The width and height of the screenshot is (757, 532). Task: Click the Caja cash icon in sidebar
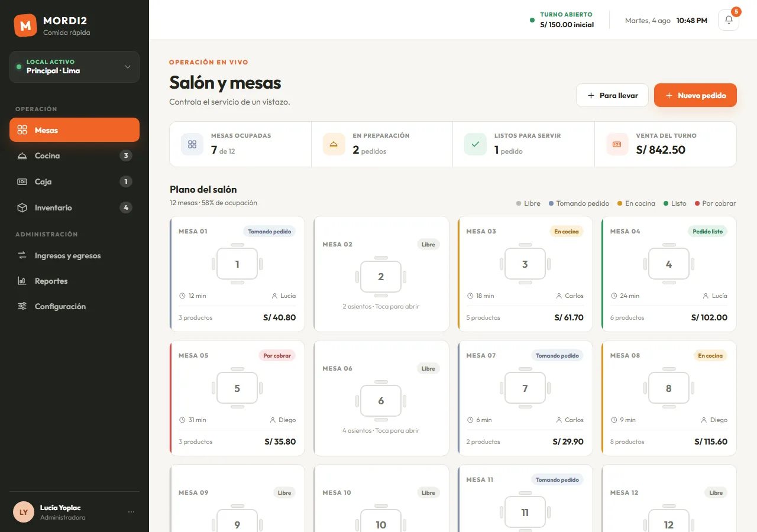(x=22, y=182)
